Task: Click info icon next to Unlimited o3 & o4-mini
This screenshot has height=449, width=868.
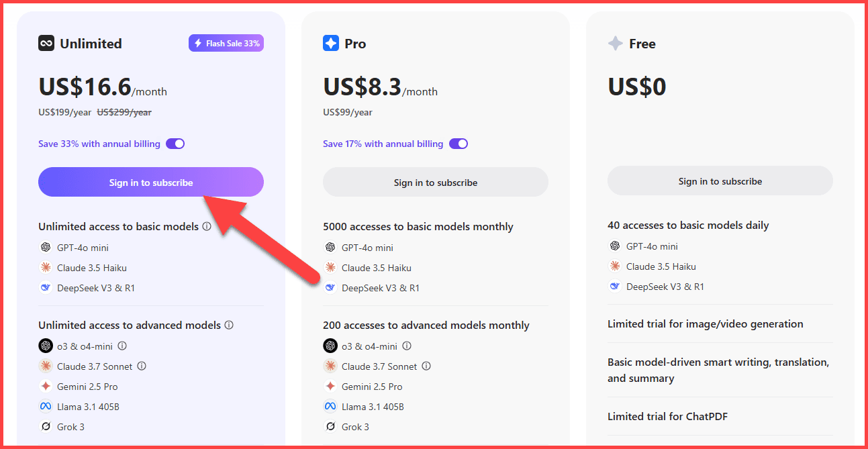Action: (122, 346)
